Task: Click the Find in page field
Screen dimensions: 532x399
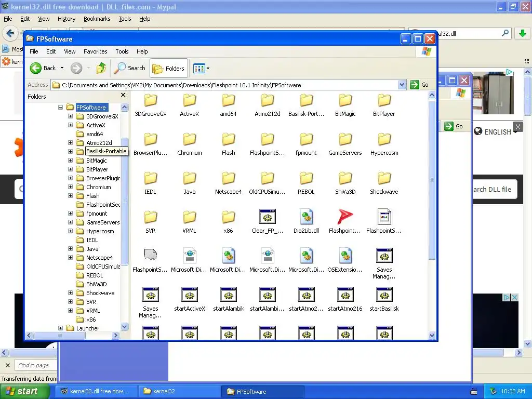Action: point(36,365)
